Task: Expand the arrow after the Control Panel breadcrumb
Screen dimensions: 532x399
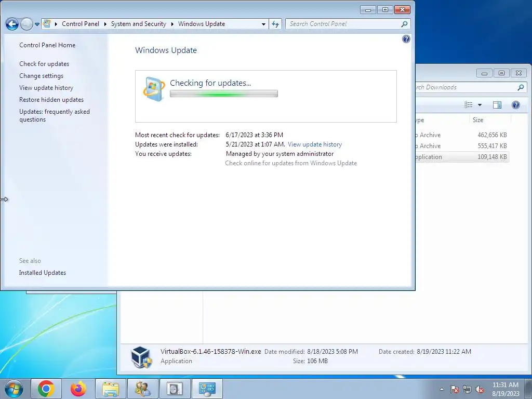Action: (x=105, y=24)
